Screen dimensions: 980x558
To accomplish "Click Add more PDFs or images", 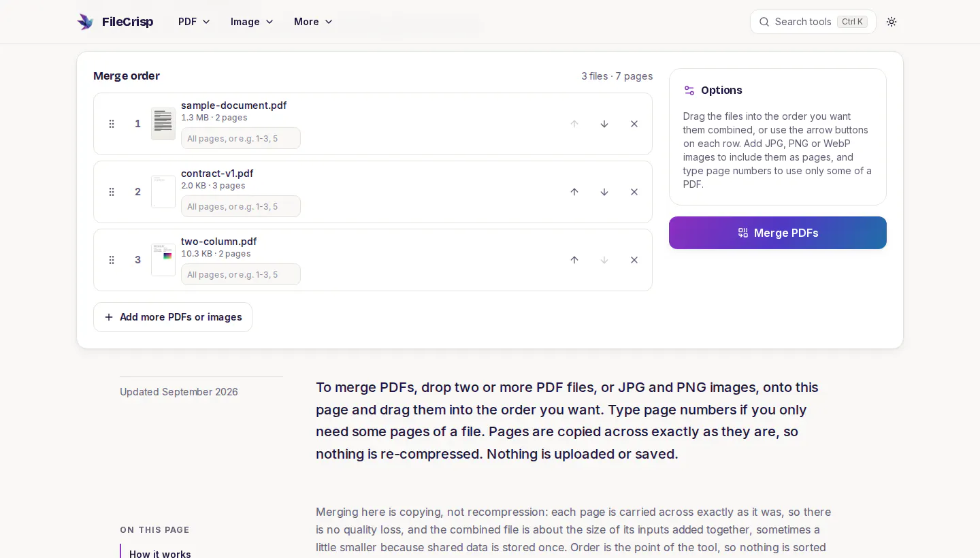I will tap(173, 317).
